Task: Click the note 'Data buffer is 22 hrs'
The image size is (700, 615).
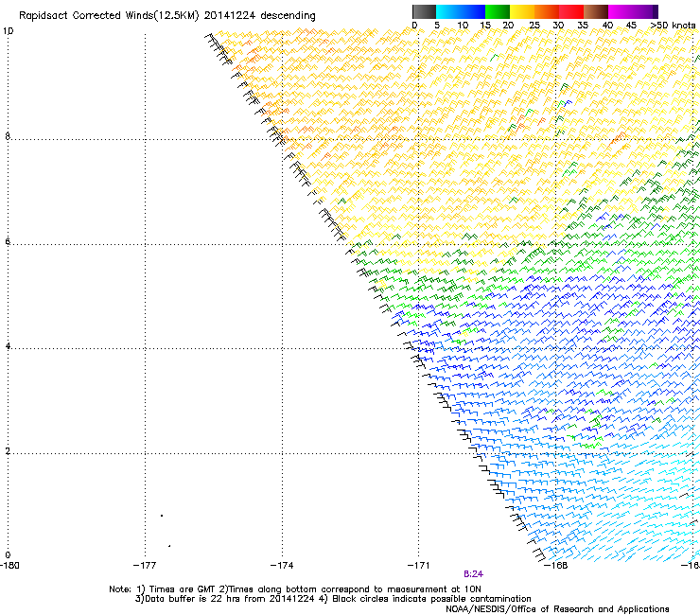Action: [193, 599]
